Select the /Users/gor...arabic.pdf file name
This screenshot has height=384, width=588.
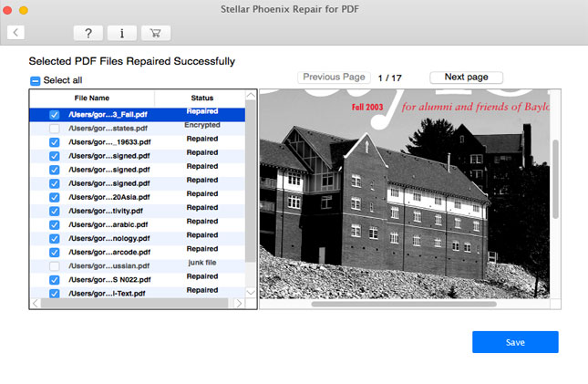click(108, 225)
